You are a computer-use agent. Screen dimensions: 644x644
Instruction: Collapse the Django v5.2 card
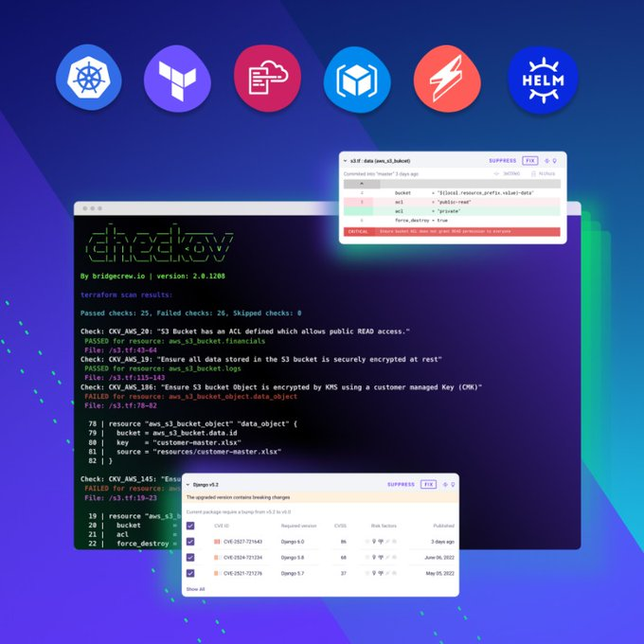pyautogui.click(x=188, y=485)
